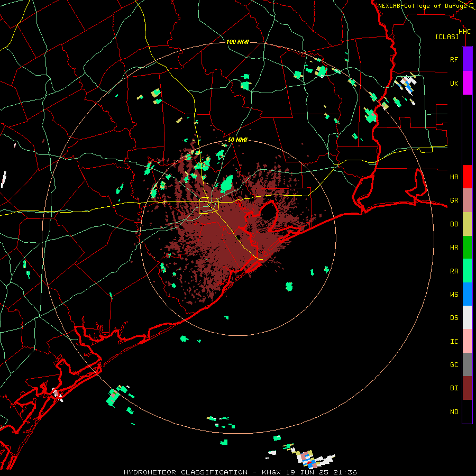Click the IC light pink legend swatch

pos(467,341)
